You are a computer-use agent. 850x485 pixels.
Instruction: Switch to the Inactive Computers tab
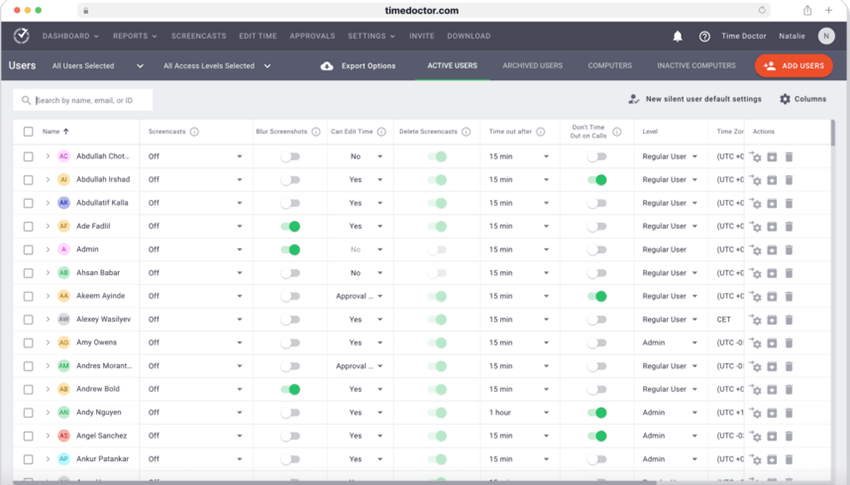(x=696, y=66)
